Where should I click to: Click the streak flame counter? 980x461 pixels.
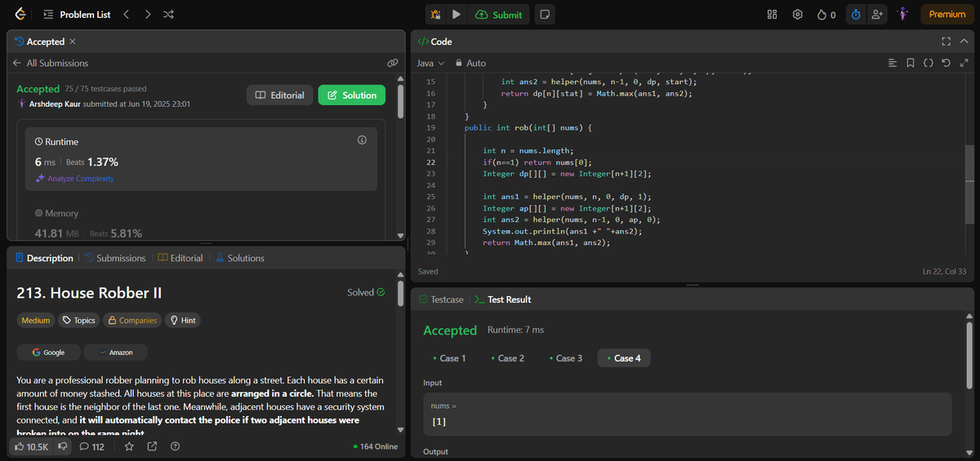point(826,15)
